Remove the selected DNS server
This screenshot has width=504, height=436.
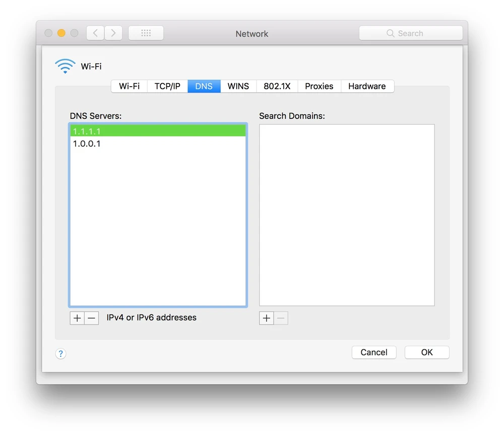coord(91,318)
